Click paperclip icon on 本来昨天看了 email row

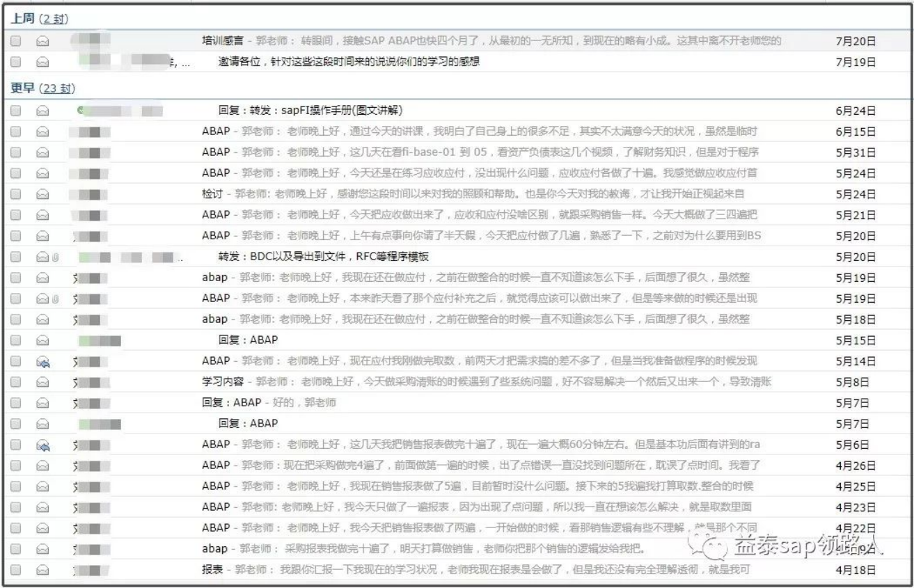point(54,299)
